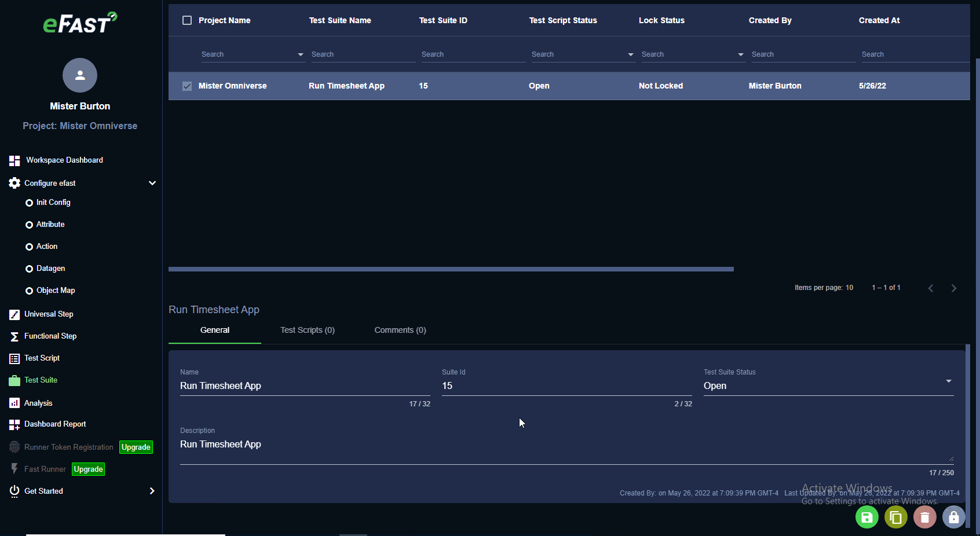Click the padlock lock icon button
This screenshot has width=980, height=536.
[953, 517]
